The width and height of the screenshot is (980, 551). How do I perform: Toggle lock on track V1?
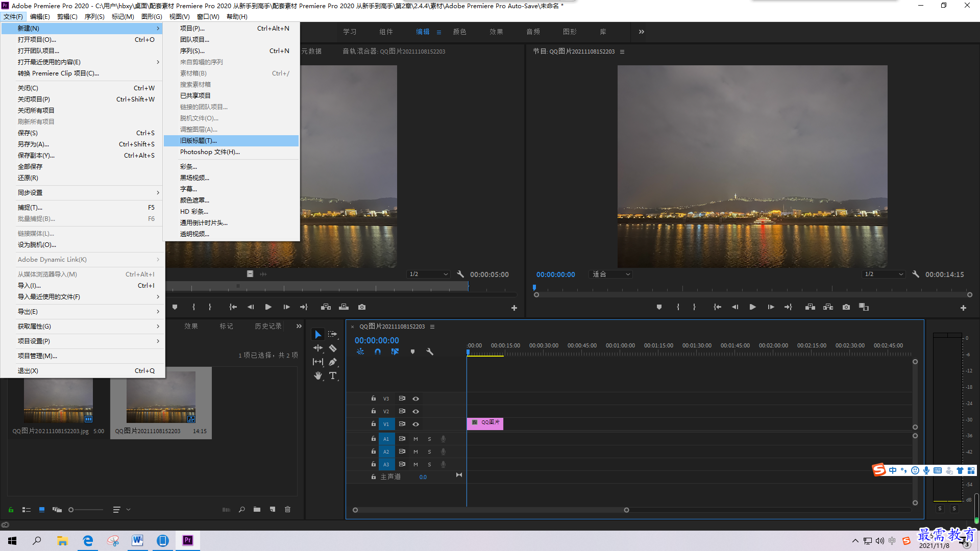click(x=374, y=423)
